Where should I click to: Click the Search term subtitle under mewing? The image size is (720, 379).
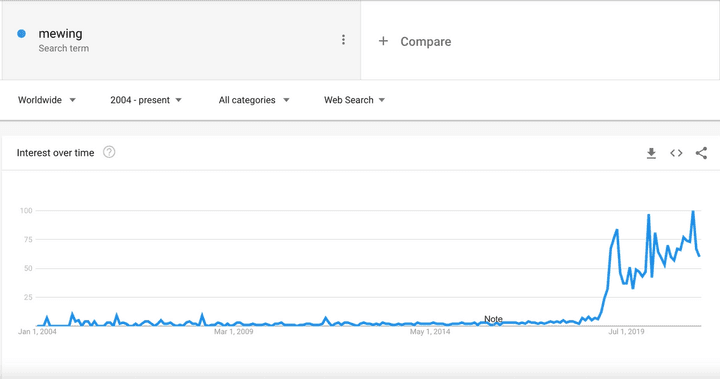click(64, 48)
